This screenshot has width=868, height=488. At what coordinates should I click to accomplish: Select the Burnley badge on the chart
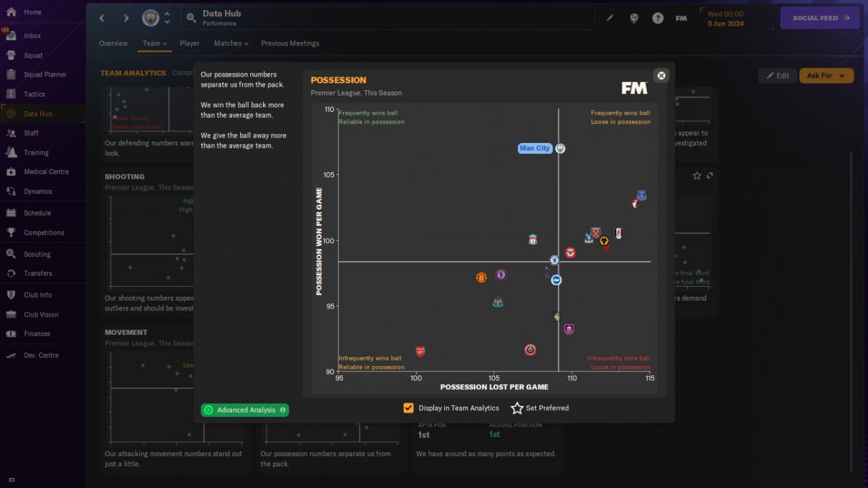click(x=569, y=329)
